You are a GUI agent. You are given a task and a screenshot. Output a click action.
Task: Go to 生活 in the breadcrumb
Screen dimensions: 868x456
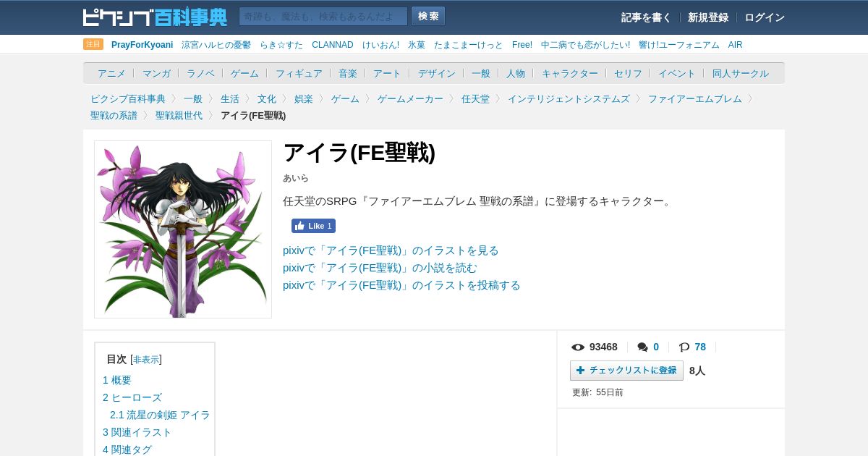coord(230,98)
